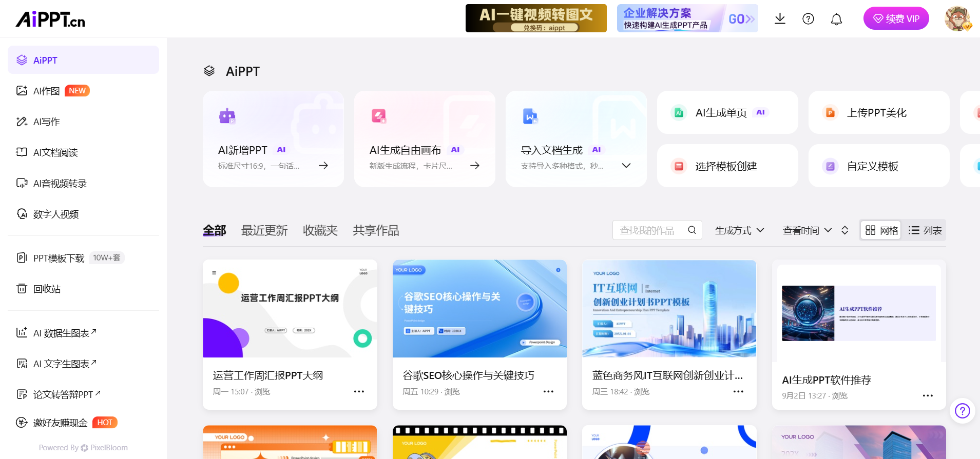
Task: Click the AI新增PPT robot icon
Action: pos(227,116)
